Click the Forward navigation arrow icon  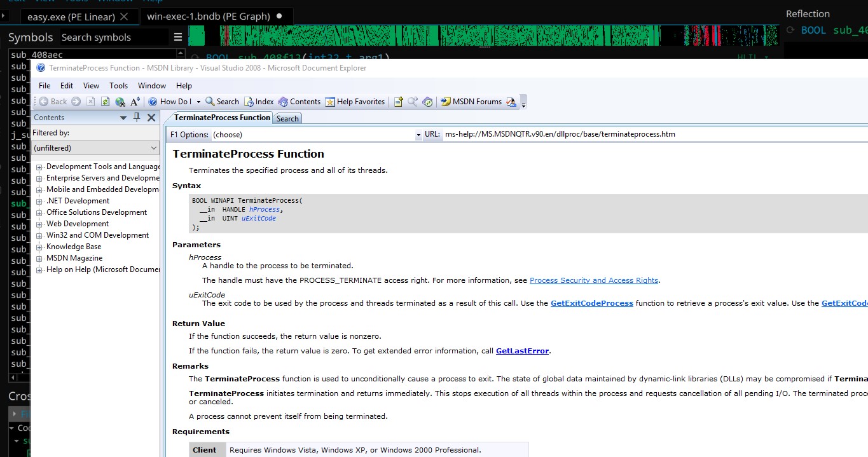click(76, 102)
